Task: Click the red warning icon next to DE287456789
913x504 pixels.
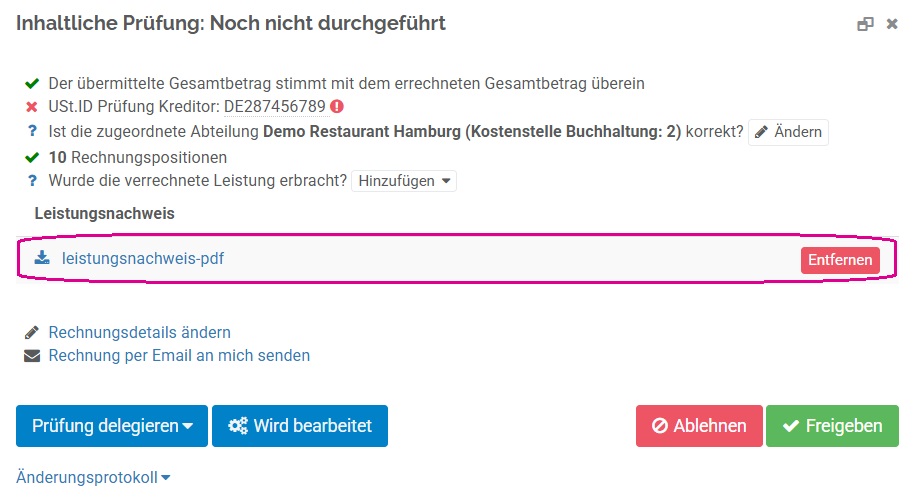Action: (x=337, y=107)
